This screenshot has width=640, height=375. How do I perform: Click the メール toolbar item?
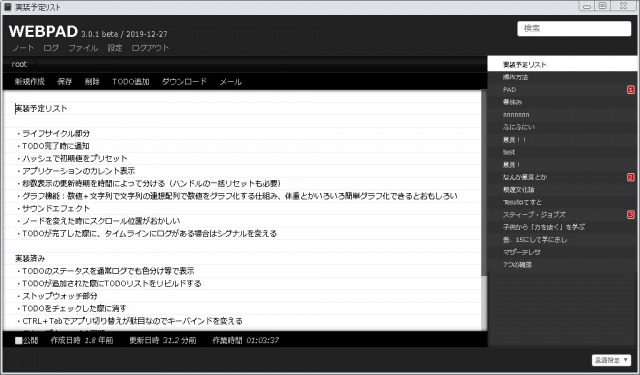(x=231, y=82)
